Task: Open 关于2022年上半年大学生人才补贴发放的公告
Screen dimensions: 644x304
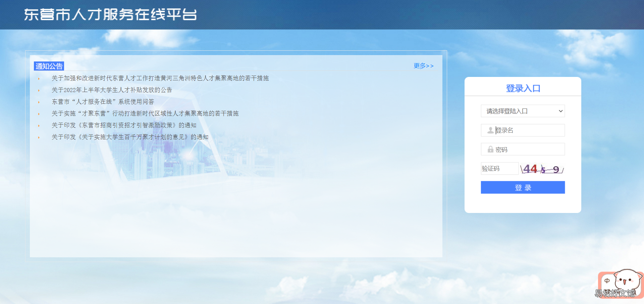Action: [x=112, y=90]
